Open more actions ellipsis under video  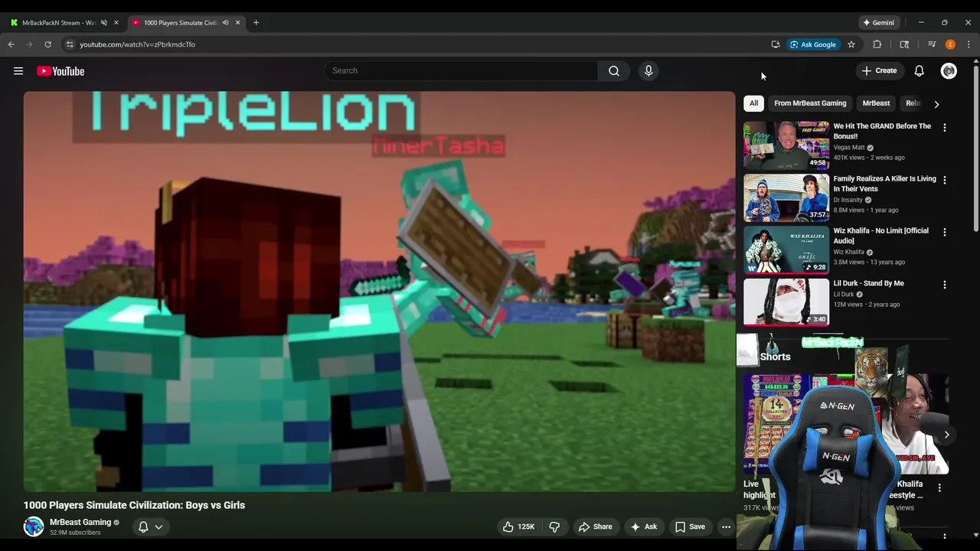click(x=726, y=527)
